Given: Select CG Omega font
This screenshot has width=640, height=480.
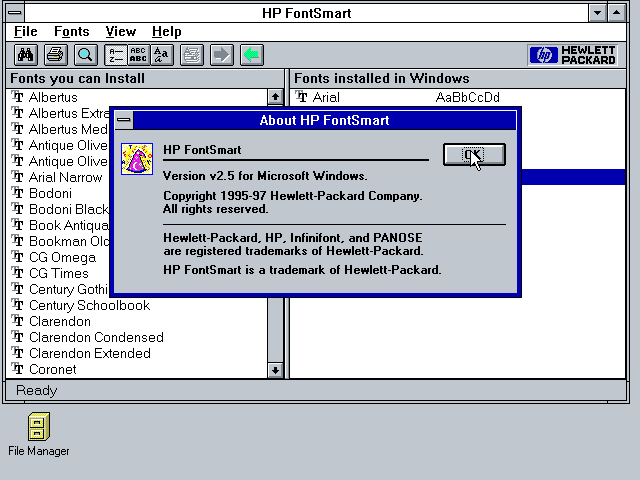Looking at the screenshot, I should 62,257.
